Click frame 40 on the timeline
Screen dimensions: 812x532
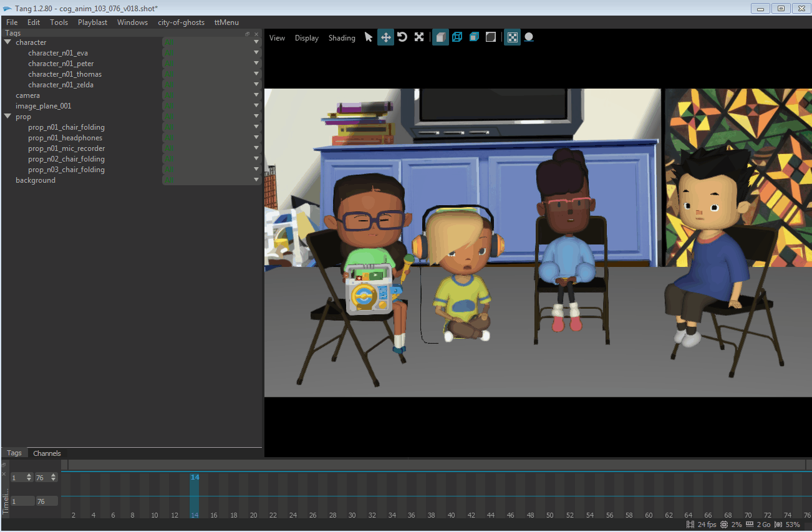point(451,499)
